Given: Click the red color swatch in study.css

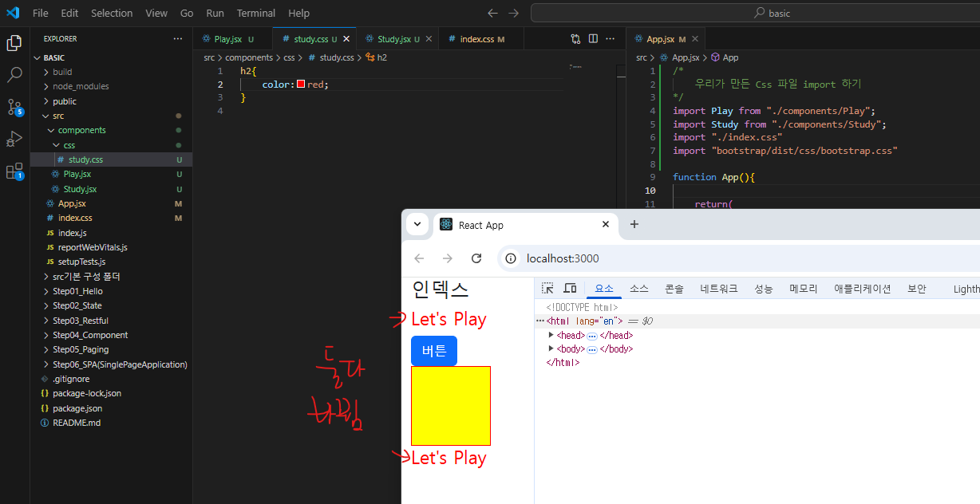Looking at the screenshot, I should (301, 84).
